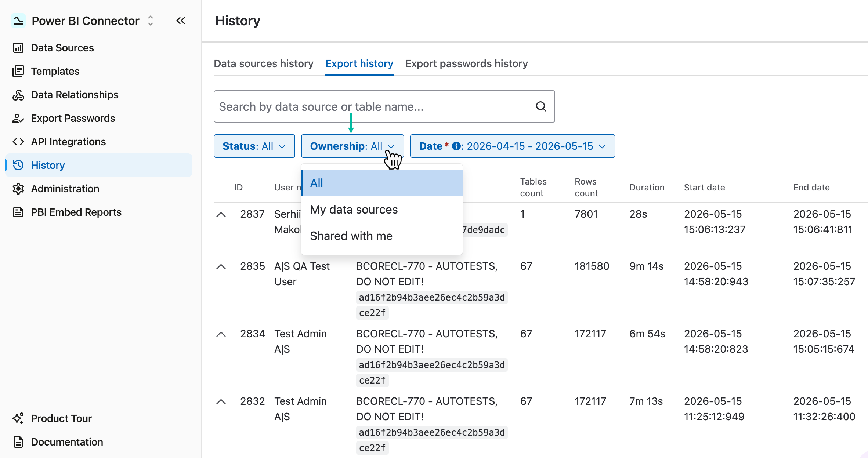This screenshot has width=868, height=458.
Task: Click the API Integrations code icon
Action: coord(18,142)
